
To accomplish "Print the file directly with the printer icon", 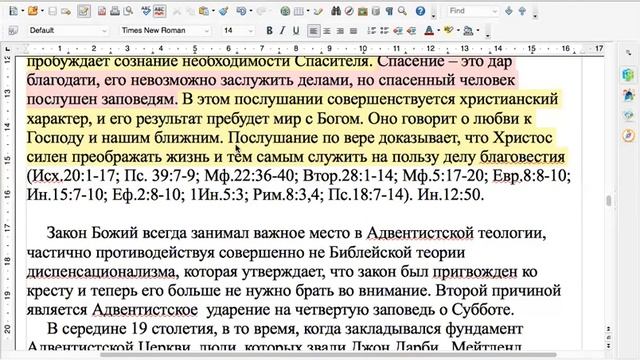I will click(x=115, y=11).
